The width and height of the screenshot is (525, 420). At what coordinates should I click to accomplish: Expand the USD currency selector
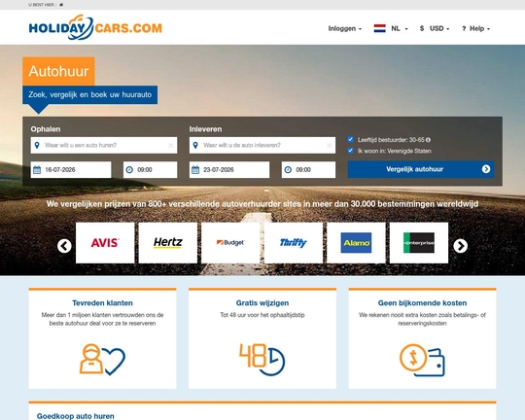[435, 28]
